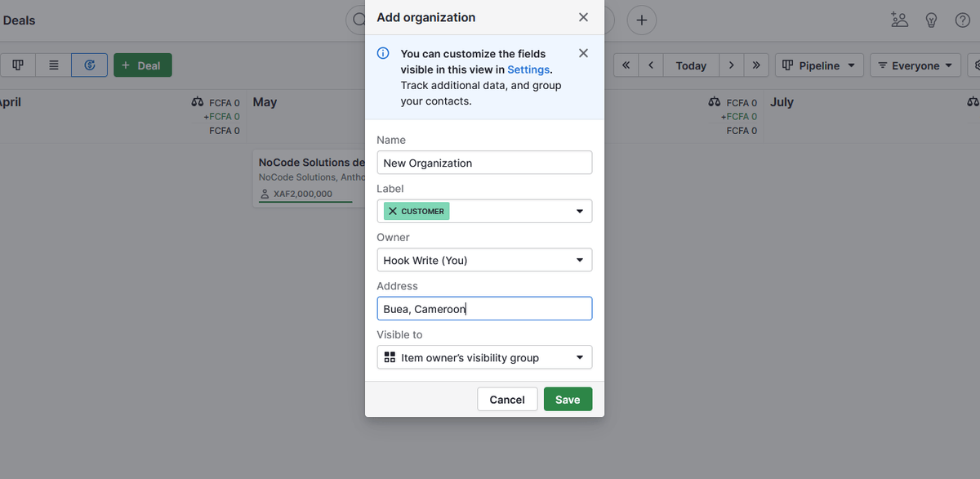This screenshot has height=479, width=980.
Task: Open the Everyone filter dropdown
Action: (915, 65)
